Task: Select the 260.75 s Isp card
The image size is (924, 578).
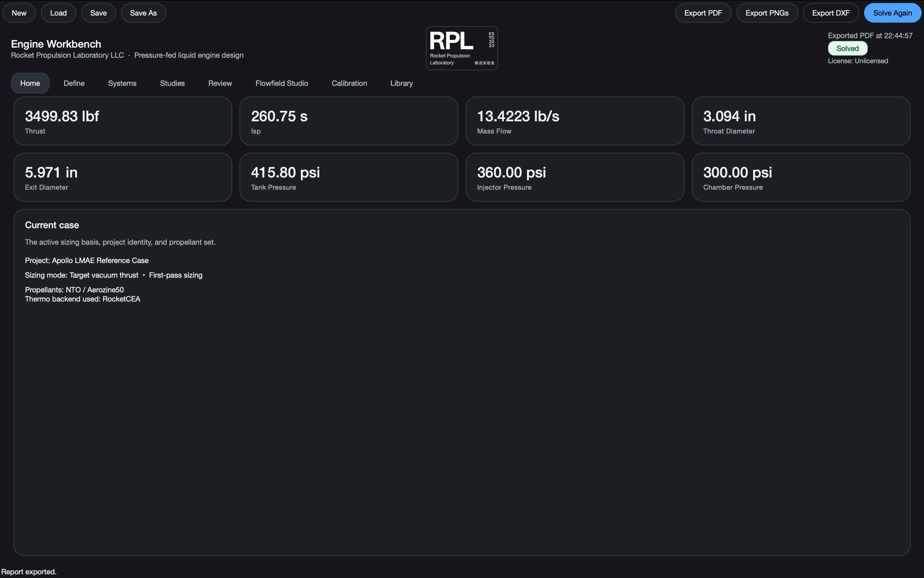Action: [349, 121]
